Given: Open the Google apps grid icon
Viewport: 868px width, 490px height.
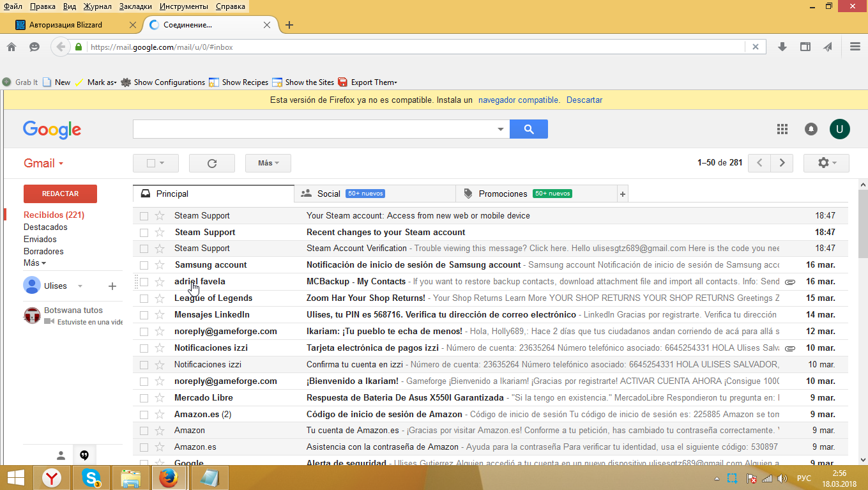Looking at the screenshot, I should point(782,129).
